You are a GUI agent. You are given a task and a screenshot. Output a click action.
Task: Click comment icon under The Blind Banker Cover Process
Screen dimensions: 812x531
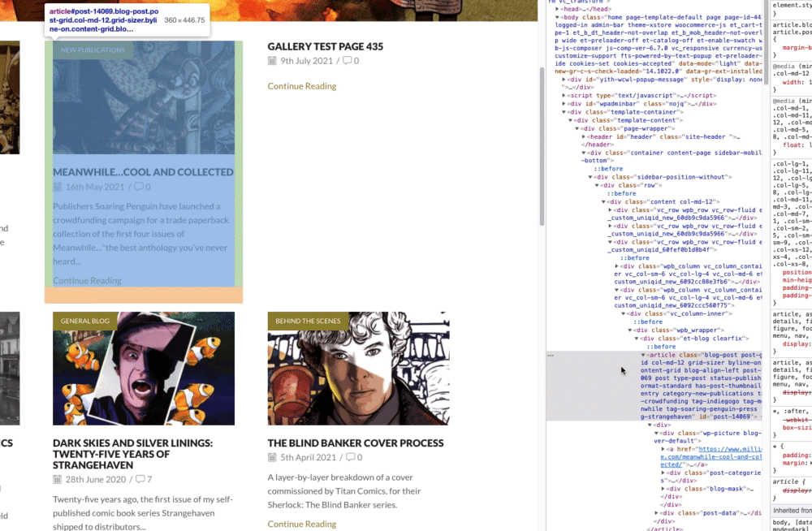click(x=351, y=457)
